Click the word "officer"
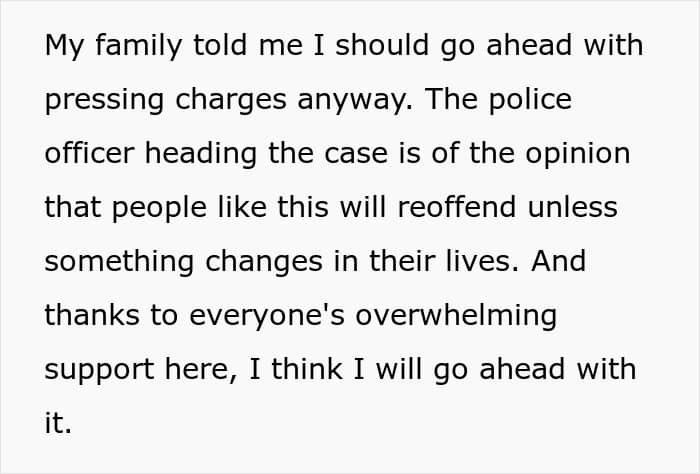 click(x=88, y=154)
